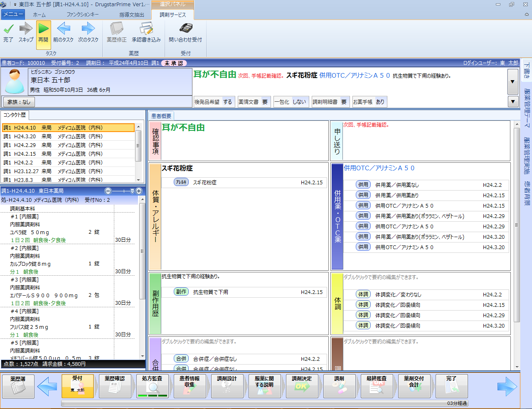Select the 調剤決定 workflow step
Screen dimensions: 532x409
click(x=302, y=386)
